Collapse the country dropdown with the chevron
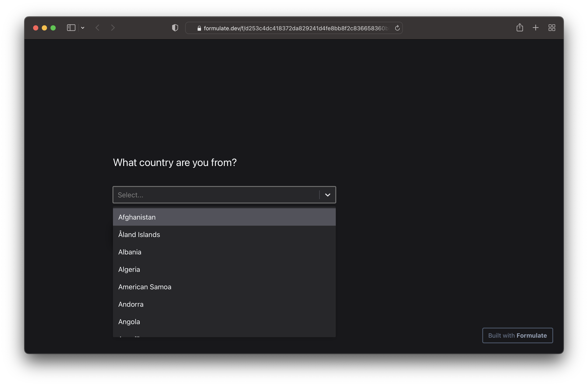 [327, 195]
